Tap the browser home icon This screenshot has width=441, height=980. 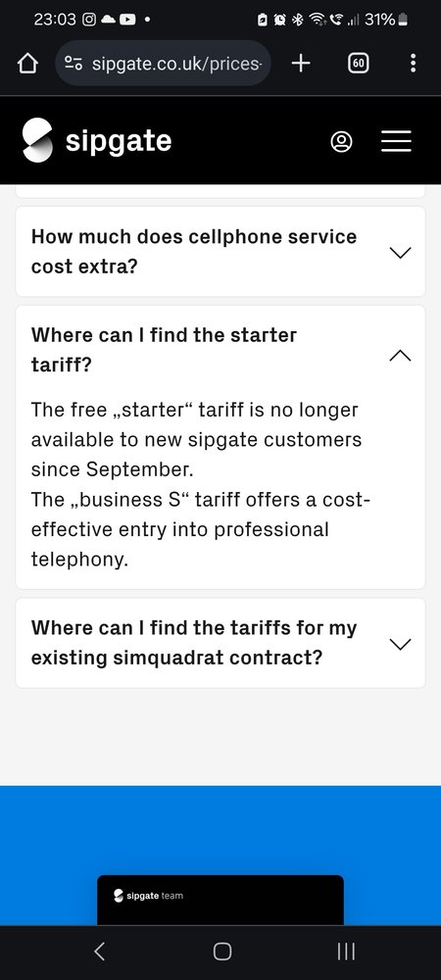(x=27, y=63)
